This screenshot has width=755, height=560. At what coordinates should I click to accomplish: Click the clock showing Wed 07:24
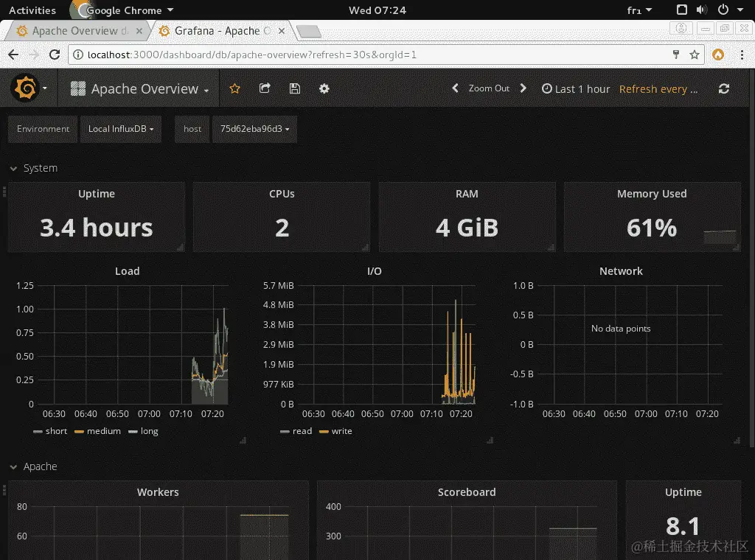point(377,10)
